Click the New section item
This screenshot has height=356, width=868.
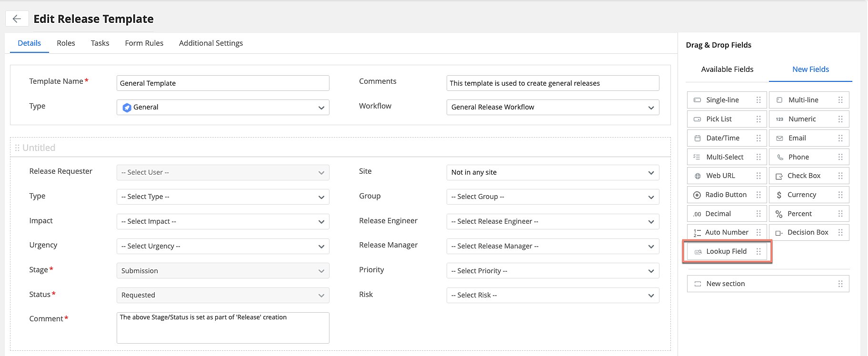[x=725, y=284]
